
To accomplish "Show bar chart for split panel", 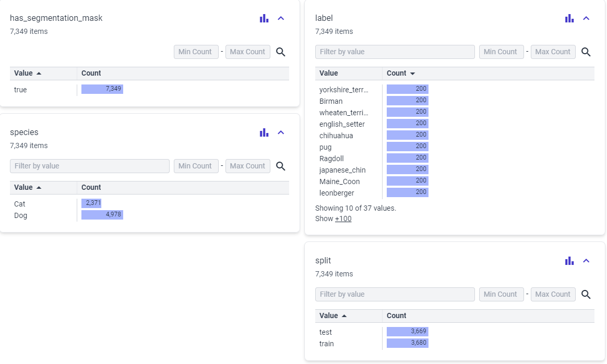I will click(x=569, y=261).
